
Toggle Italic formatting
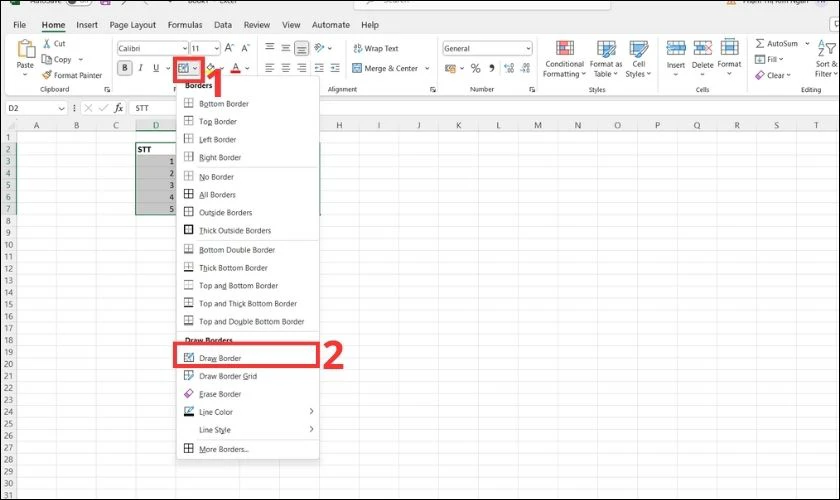[140, 68]
